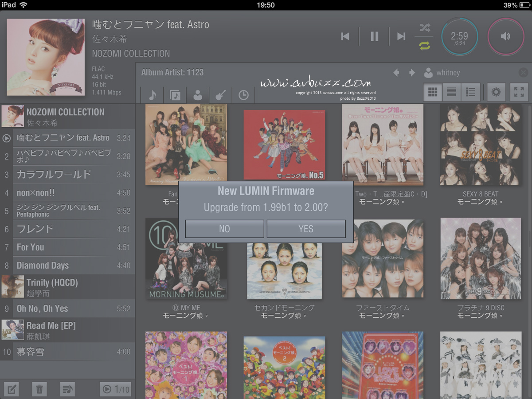Click the 2:59 track progress ring

(x=459, y=37)
